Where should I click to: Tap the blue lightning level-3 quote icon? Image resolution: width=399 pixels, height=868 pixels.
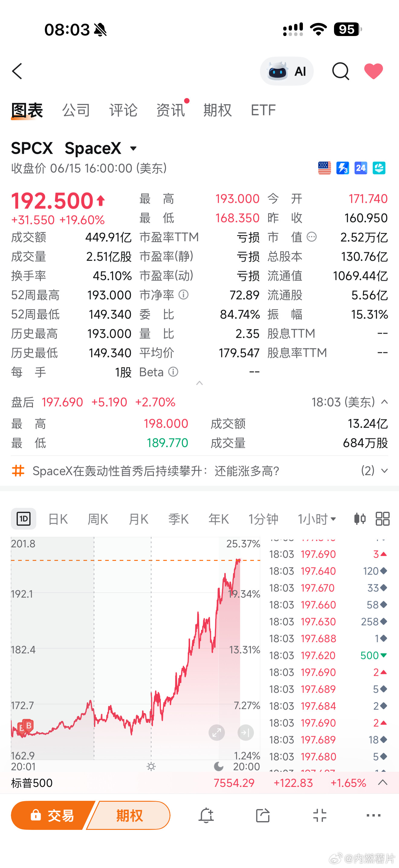click(342, 168)
